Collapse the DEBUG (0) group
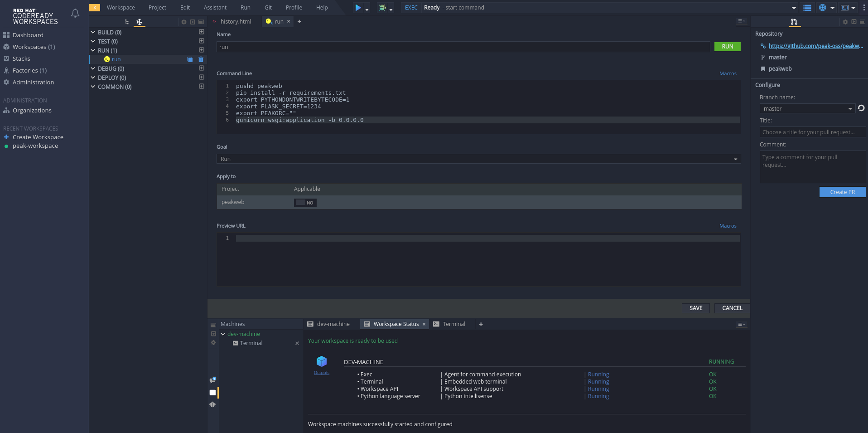 click(93, 68)
